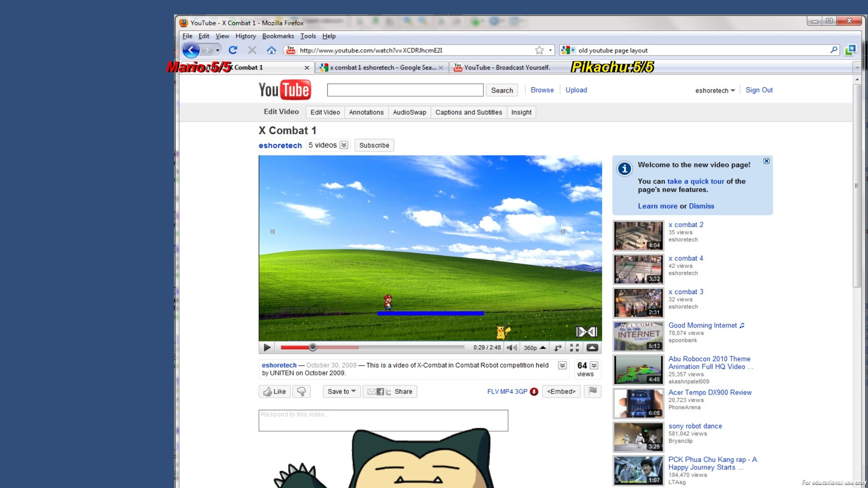Image resolution: width=868 pixels, height=488 pixels.
Task: Open the View menu
Action: 222,36
